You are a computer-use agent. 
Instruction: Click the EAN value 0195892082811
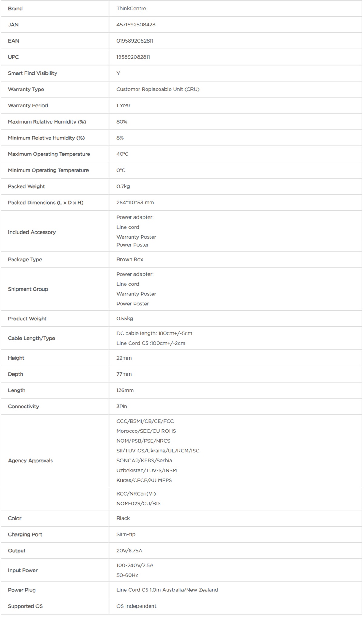135,41
